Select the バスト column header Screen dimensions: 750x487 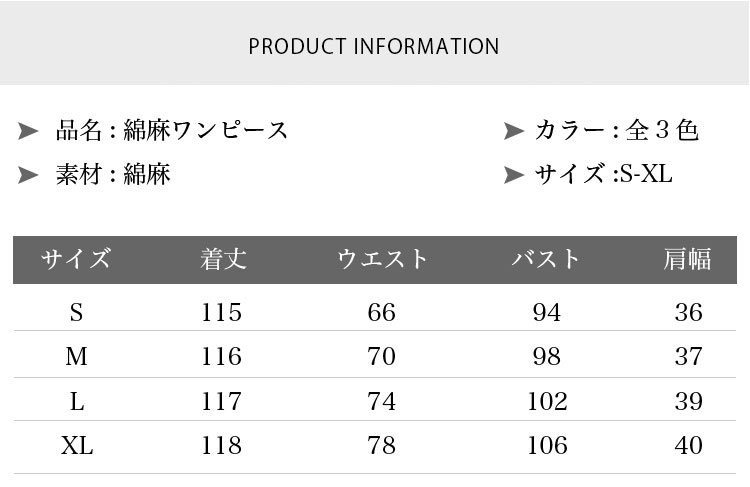pos(545,259)
